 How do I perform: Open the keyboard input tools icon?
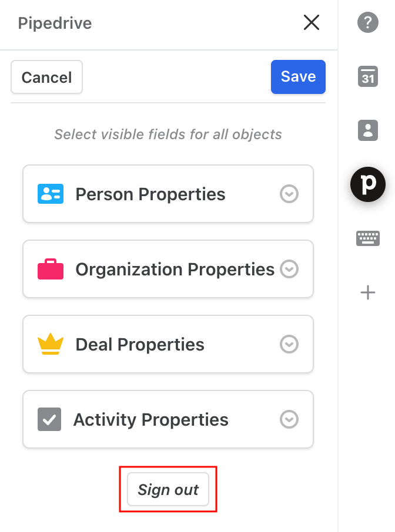click(368, 238)
